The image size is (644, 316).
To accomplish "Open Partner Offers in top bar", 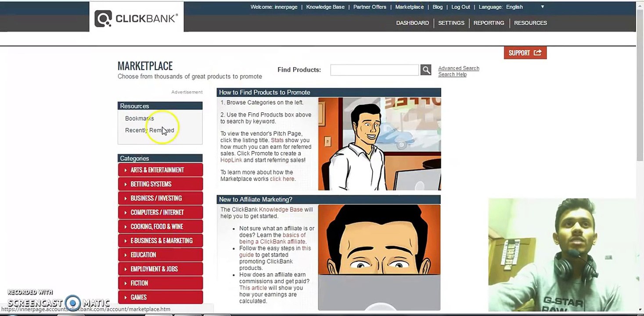I will [370, 7].
